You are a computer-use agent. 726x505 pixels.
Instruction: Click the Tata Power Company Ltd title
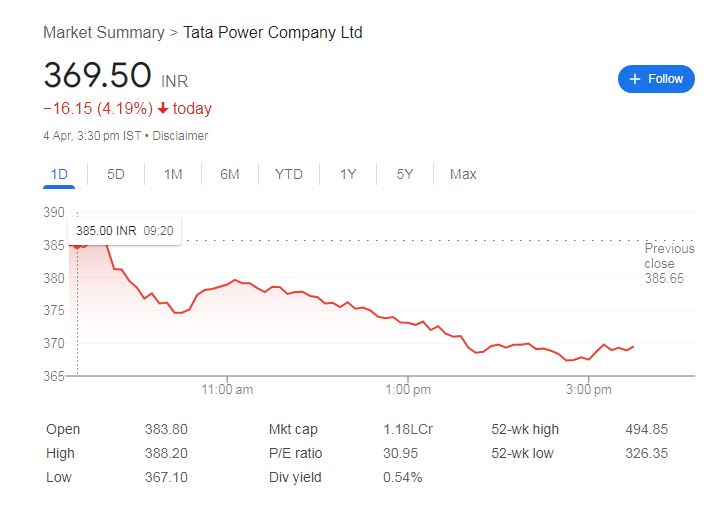pyautogui.click(x=273, y=32)
